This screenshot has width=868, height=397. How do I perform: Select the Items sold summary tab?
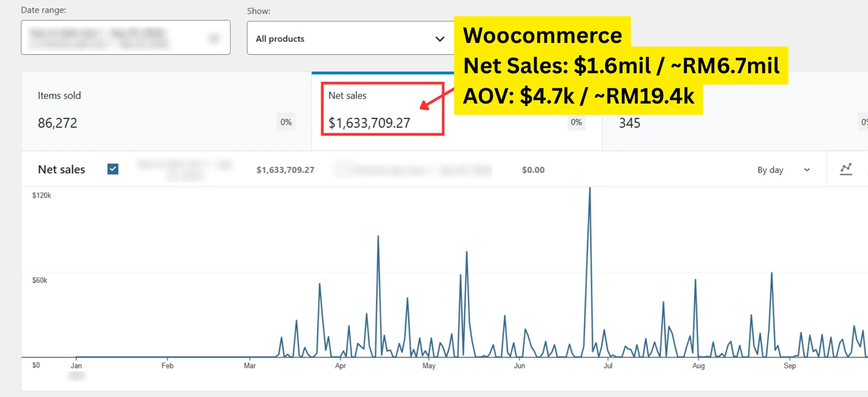tap(167, 111)
